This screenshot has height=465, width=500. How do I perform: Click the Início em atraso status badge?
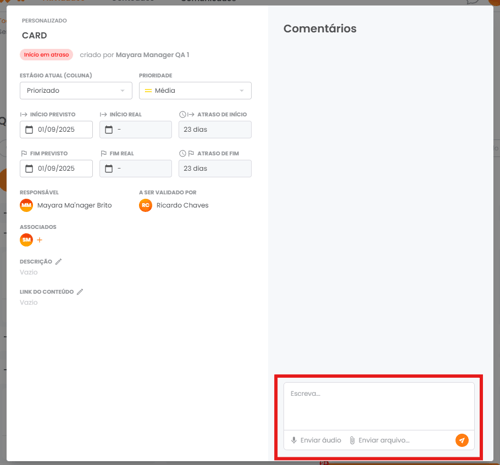coord(46,54)
